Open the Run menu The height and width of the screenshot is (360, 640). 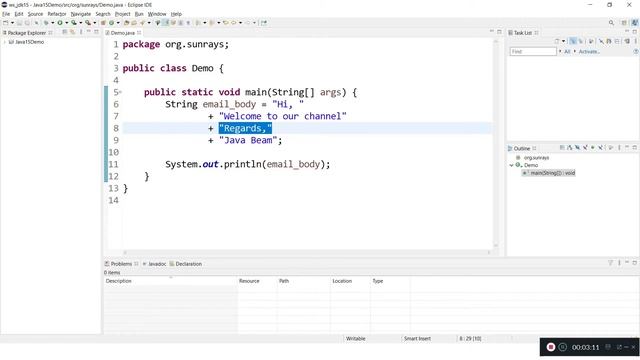pyautogui.click(x=139, y=14)
